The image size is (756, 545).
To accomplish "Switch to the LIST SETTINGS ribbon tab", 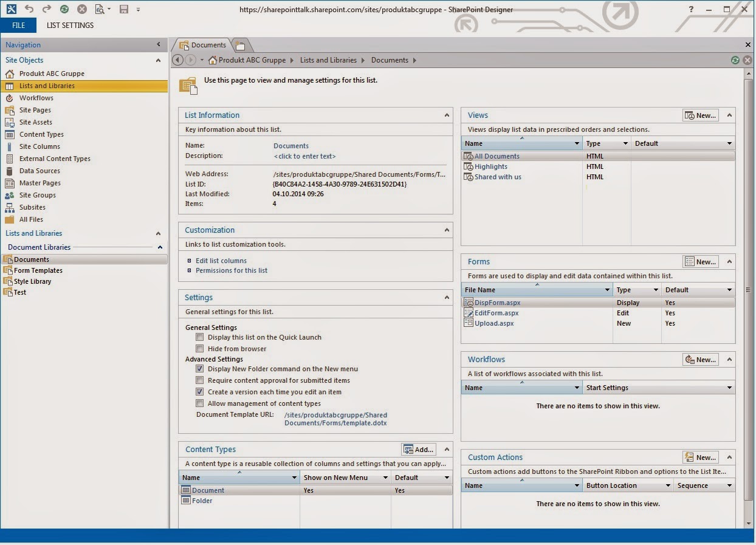I will coord(69,25).
